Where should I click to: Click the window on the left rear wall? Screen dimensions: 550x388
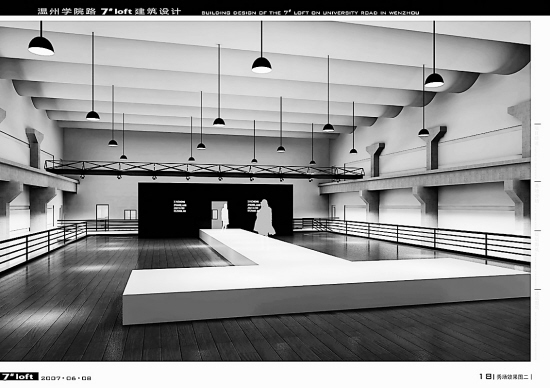point(130,215)
